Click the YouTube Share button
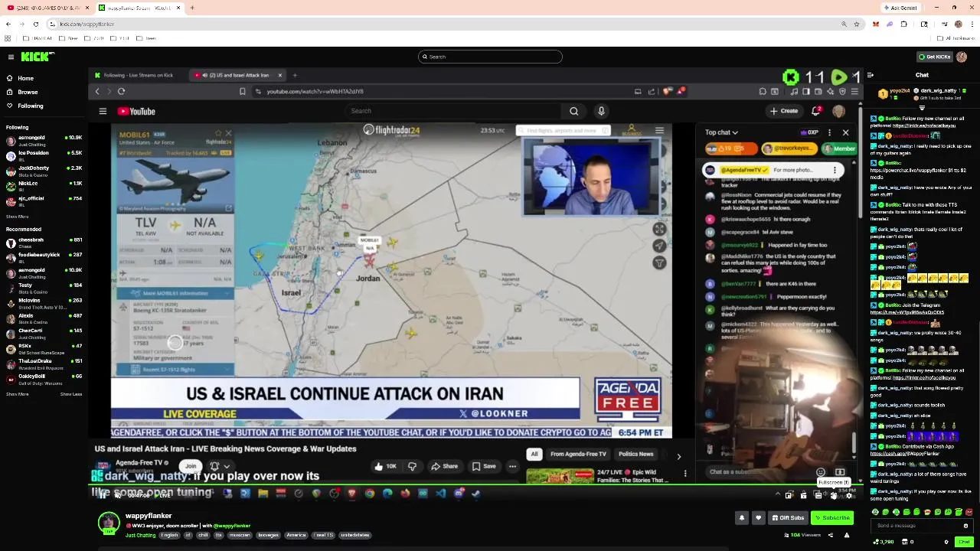980x551 pixels. (x=444, y=466)
